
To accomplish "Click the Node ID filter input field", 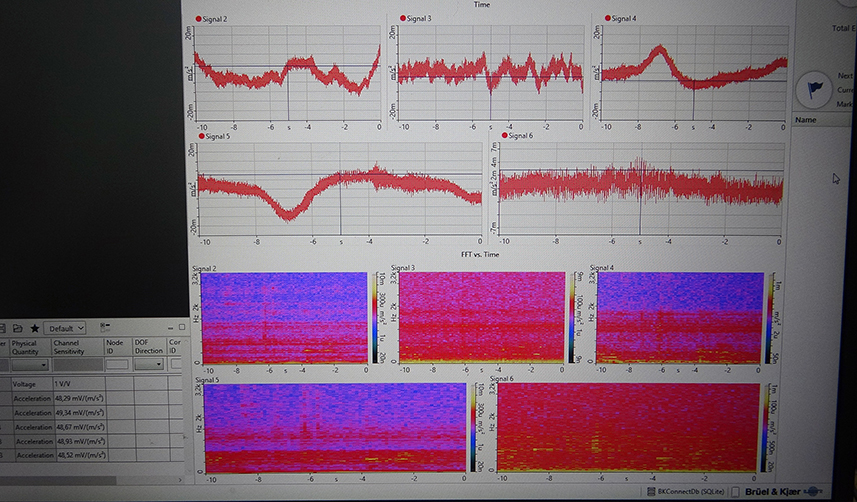I will (x=117, y=365).
